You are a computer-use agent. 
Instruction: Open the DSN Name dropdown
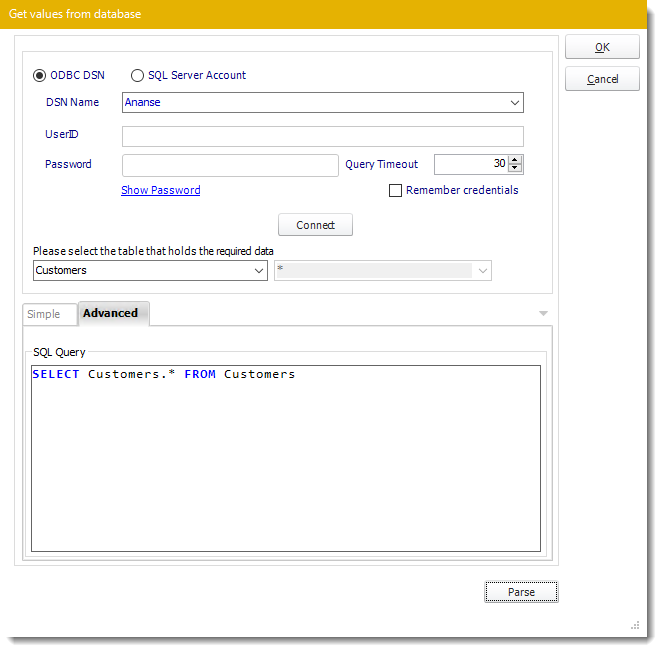[x=514, y=103]
